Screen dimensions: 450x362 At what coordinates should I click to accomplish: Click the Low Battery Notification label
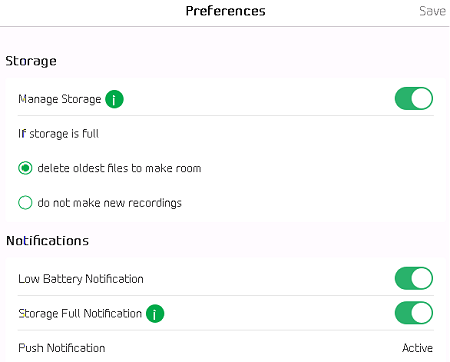point(81,279)
